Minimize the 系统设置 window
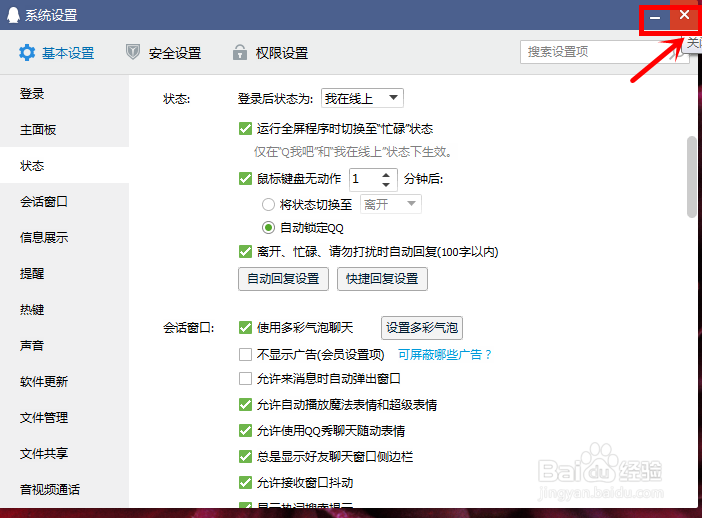Viewport: 702px width, 518px height. point(655,17)
